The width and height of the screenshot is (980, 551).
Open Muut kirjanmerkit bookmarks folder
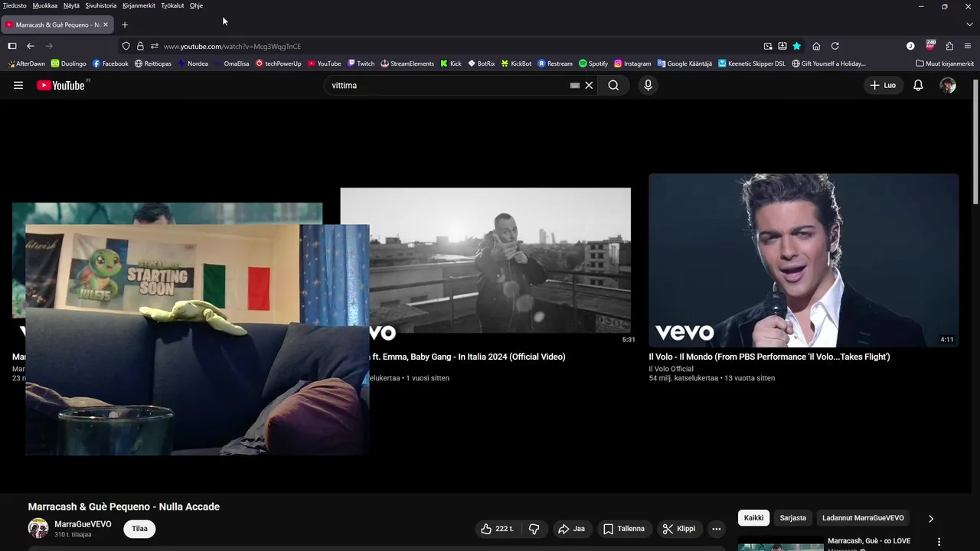pos(945,64)
